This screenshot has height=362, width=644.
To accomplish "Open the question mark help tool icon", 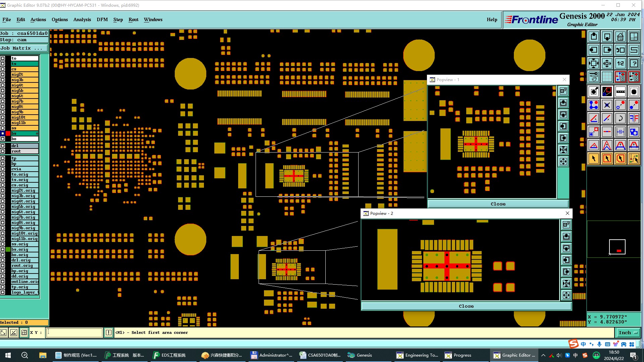I will [x=634, y=63].
